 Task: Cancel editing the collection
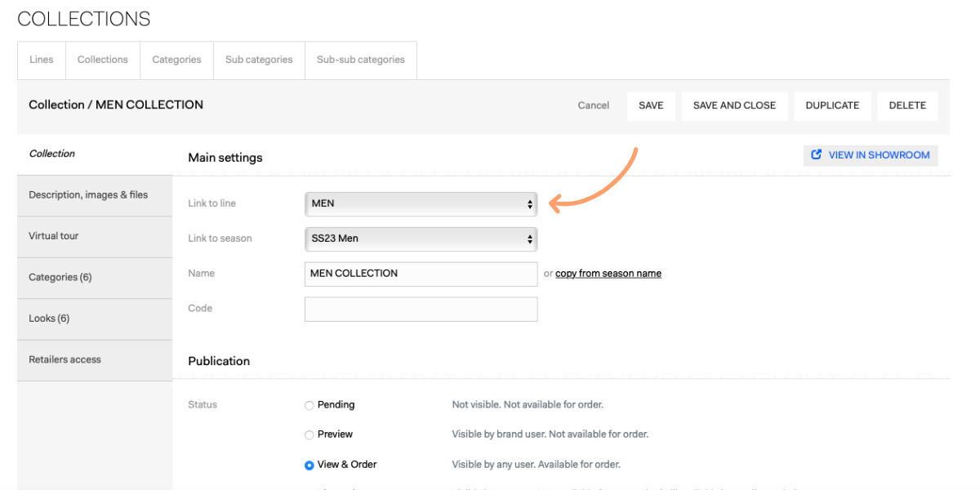click(593, 105)
